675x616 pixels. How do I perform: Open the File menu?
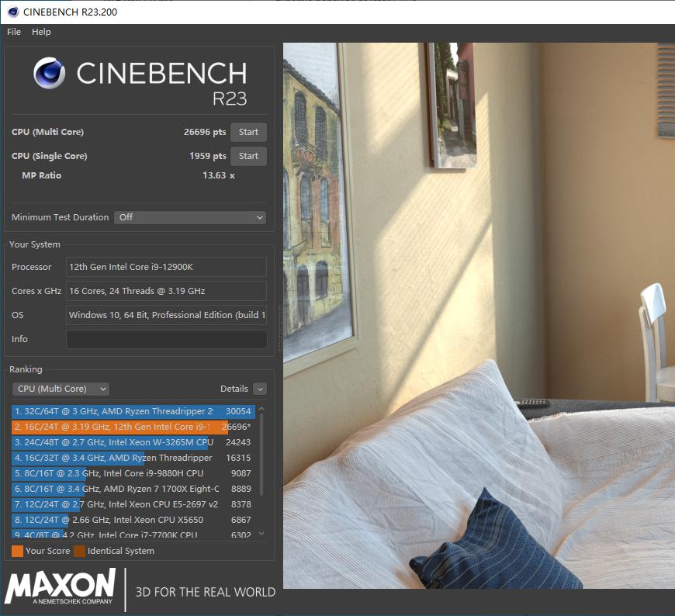(x=14, y=32)
